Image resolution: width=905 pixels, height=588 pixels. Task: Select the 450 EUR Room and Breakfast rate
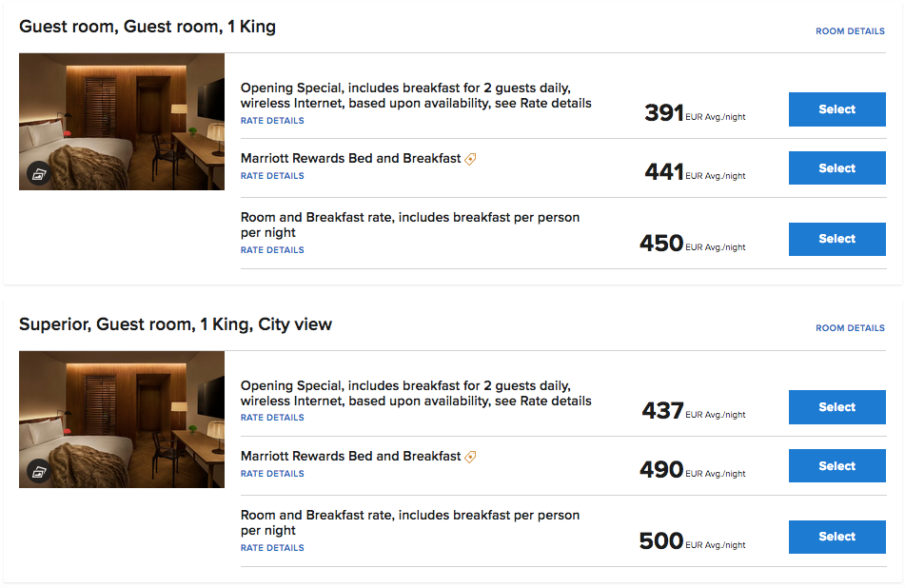[836, 239]
